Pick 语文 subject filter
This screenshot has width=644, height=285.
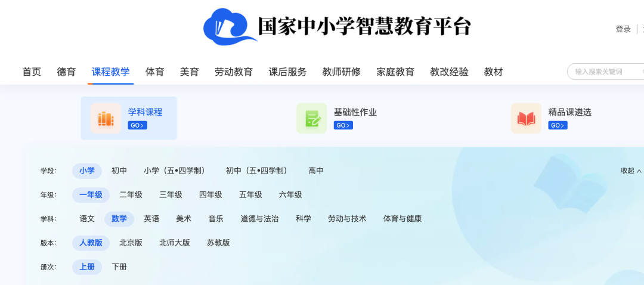click(x=87, y=219)
